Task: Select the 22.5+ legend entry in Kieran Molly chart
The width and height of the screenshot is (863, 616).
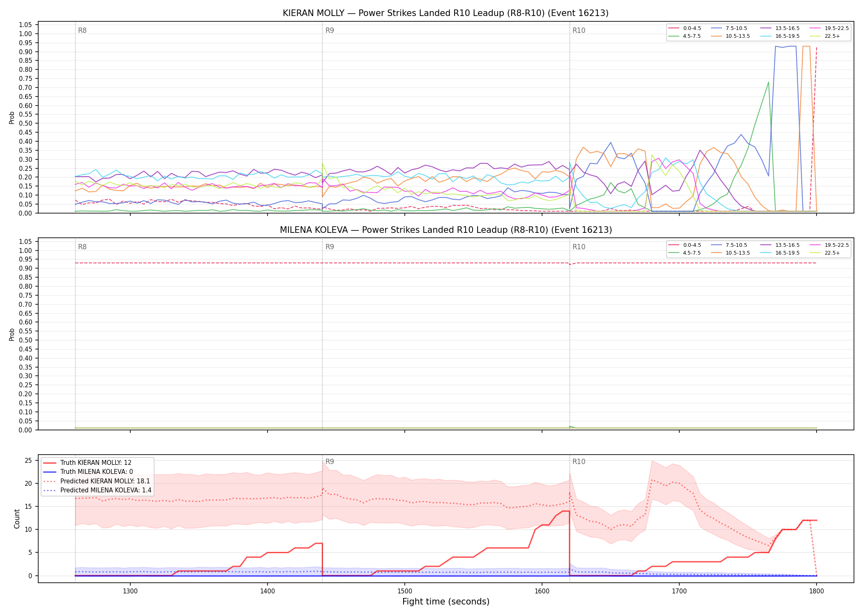Action: pos(825,36)
